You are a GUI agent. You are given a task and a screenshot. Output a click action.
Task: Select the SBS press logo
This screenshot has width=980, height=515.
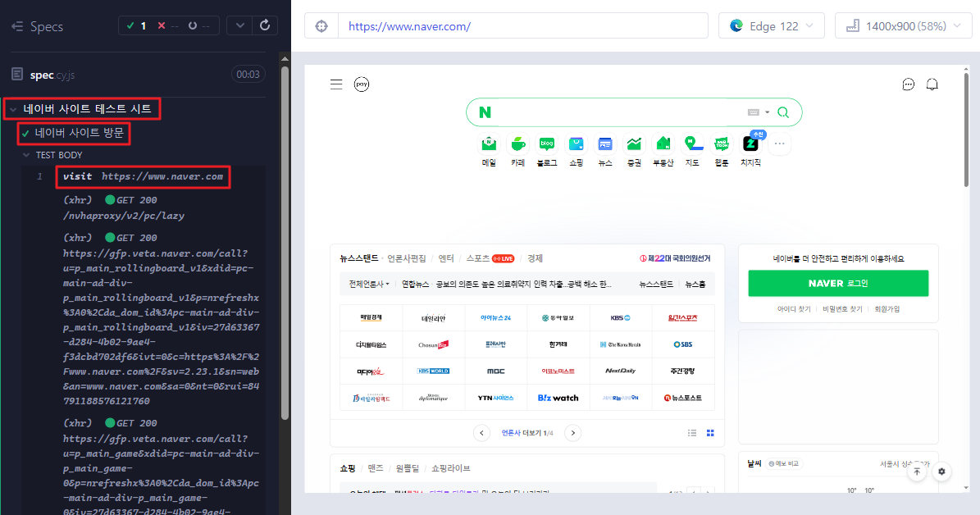point(683,345)
